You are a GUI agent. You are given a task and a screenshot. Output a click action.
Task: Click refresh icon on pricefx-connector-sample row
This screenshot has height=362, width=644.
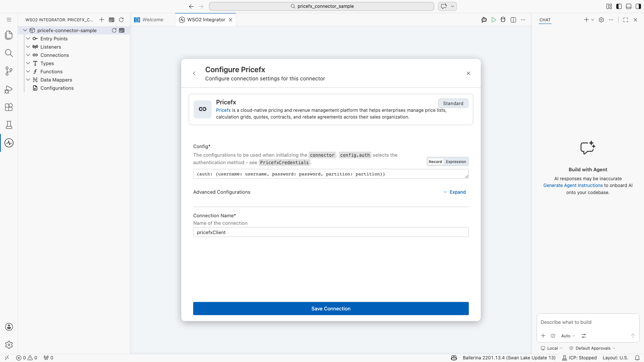pyautogui.click(x=114, y=30)
